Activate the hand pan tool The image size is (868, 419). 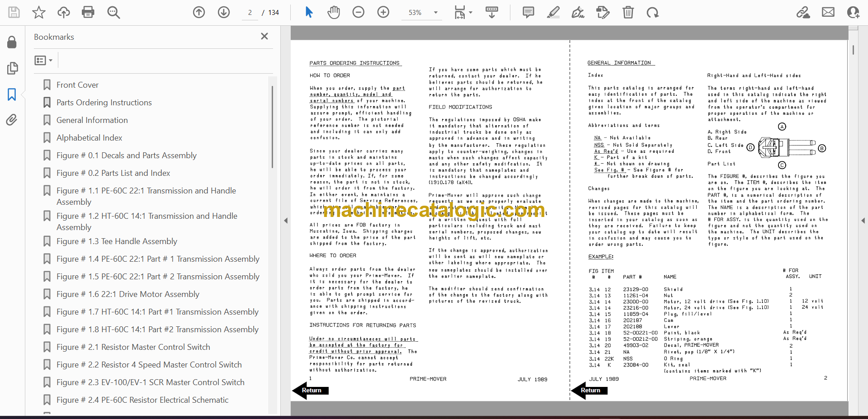pyautogui.click(x=334, y=12)
